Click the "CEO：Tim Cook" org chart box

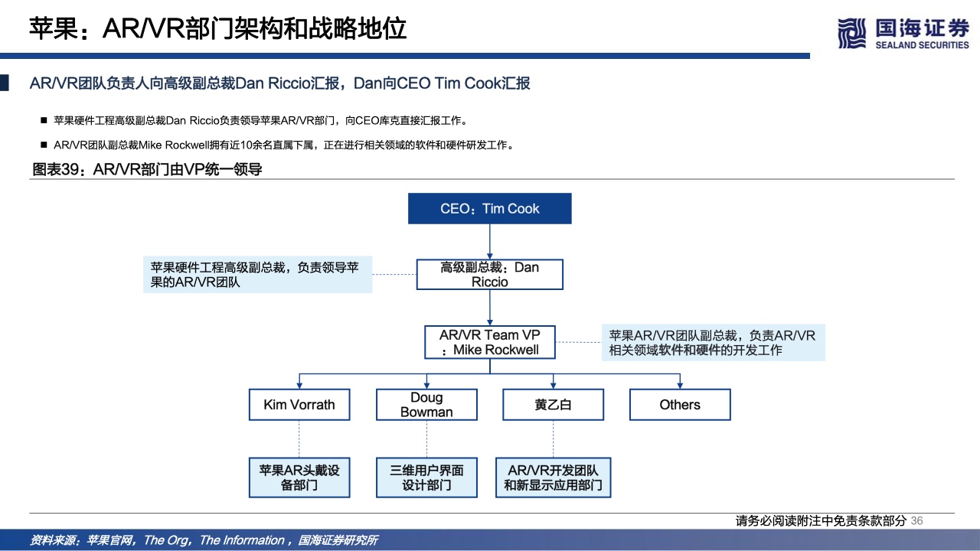[490, 209]
